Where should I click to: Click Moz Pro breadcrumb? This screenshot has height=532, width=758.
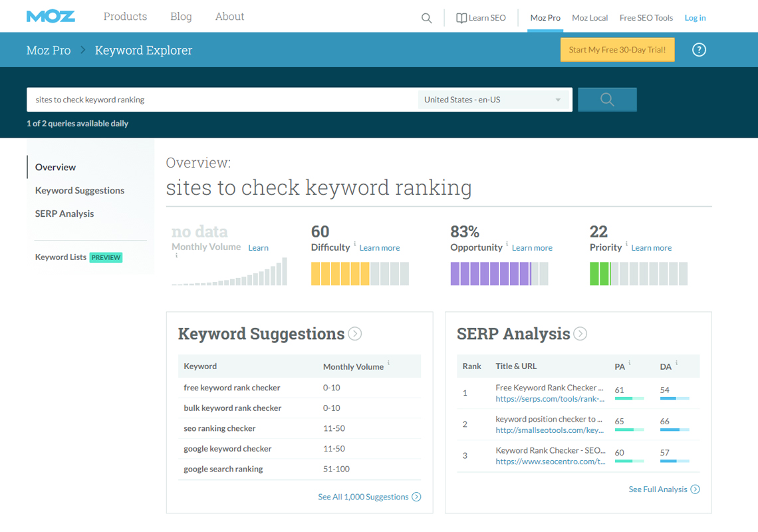[49, 51]
